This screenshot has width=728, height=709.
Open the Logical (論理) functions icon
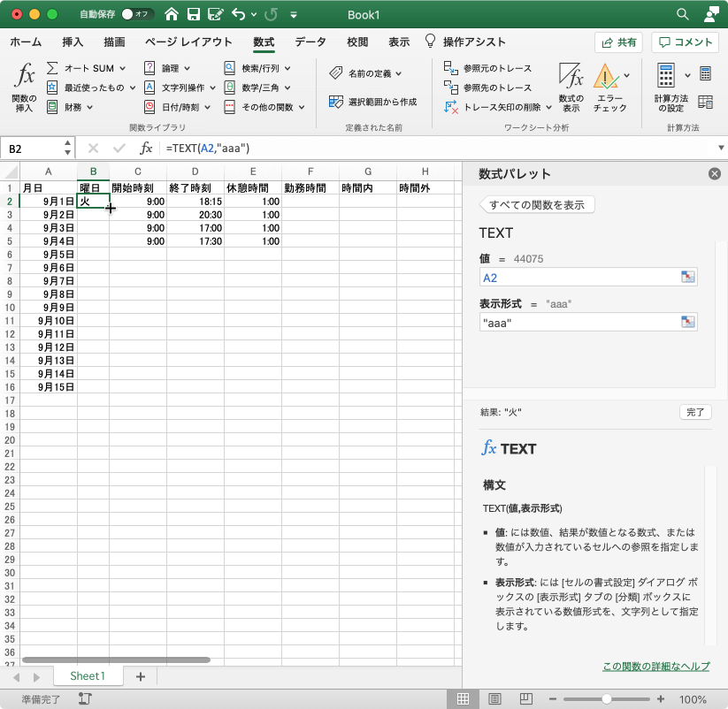tap(149, 68)
